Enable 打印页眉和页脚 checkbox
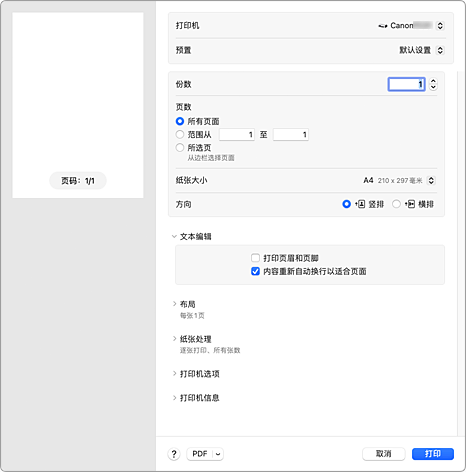Viewport: 466px width, 472px height. pyautogui.click(x=255, y=258)
